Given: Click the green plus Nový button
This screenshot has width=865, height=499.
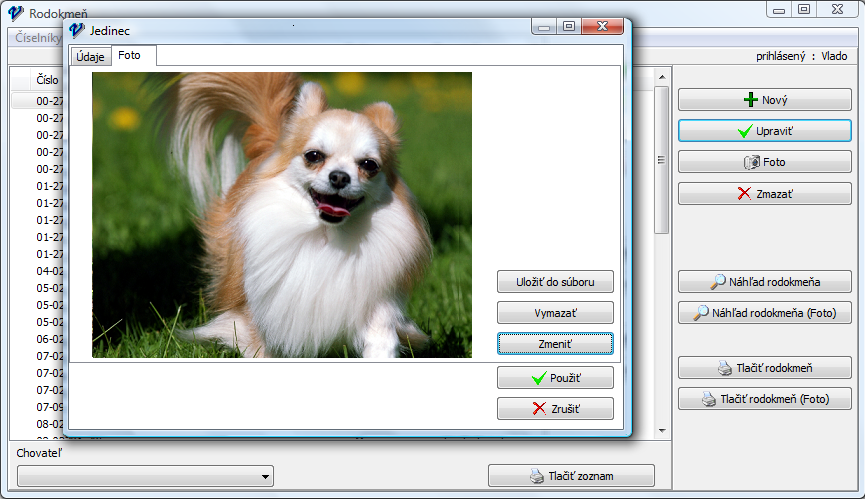Looking at the screenshot, I should (x=765, y=100).
